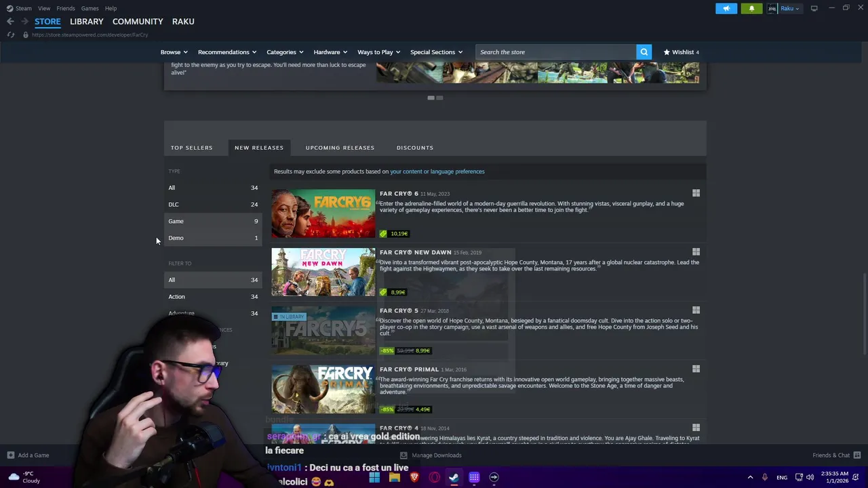Image resolution: width=868 pixels, height=488 pixels.
Task: Click the Big Picture mode monitor icon
Action: (x=814, y=8)
